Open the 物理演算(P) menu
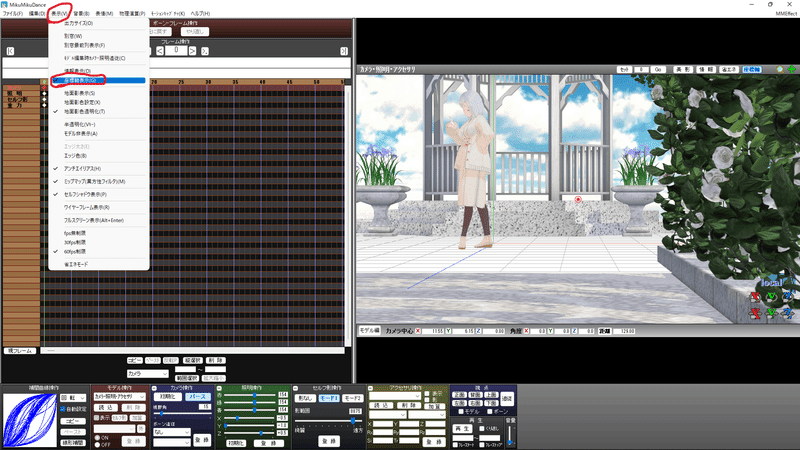 click(132, 14)
